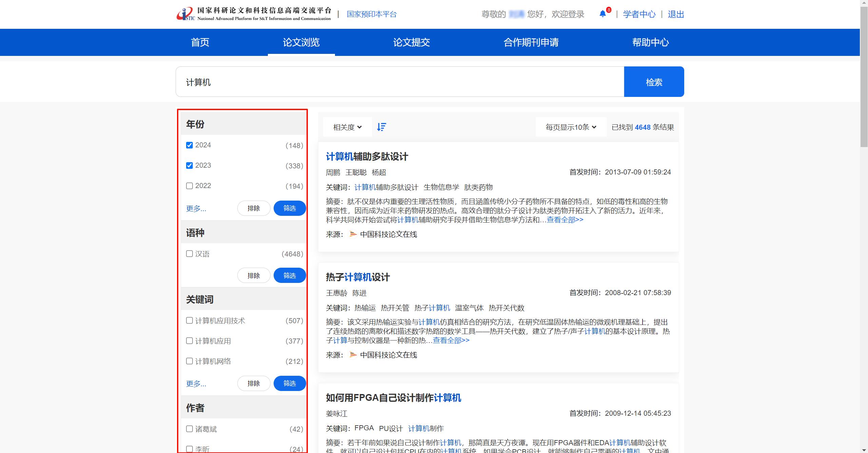Open the 相关度 sort dropdown
The image size is (868, 453).
[x=347, y=127]
